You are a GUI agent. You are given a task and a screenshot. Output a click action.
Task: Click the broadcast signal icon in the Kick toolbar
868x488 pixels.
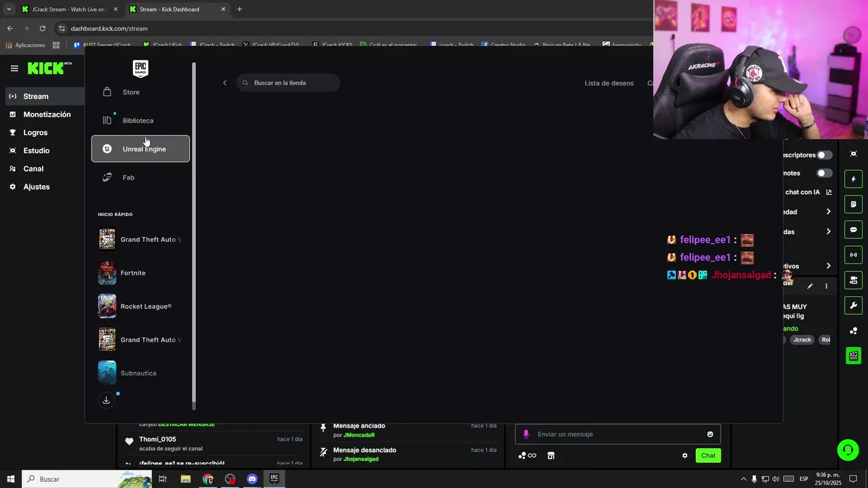(853, 255)
